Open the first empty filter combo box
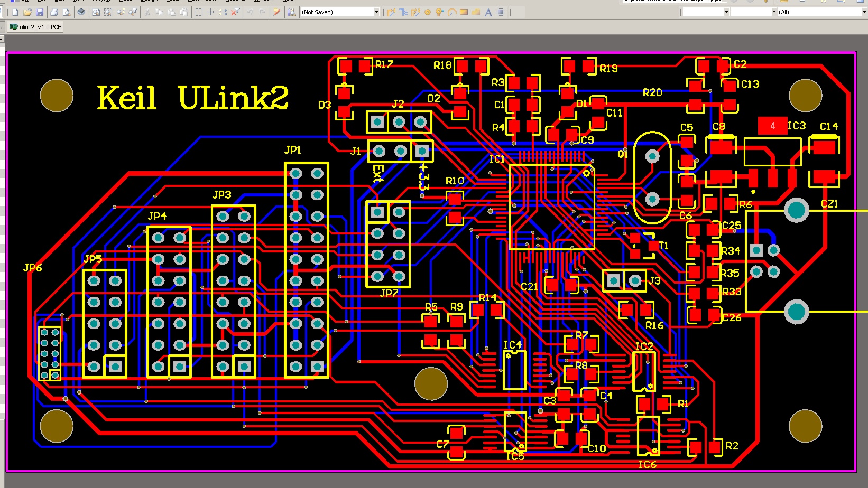 click(x=706, y=12)
